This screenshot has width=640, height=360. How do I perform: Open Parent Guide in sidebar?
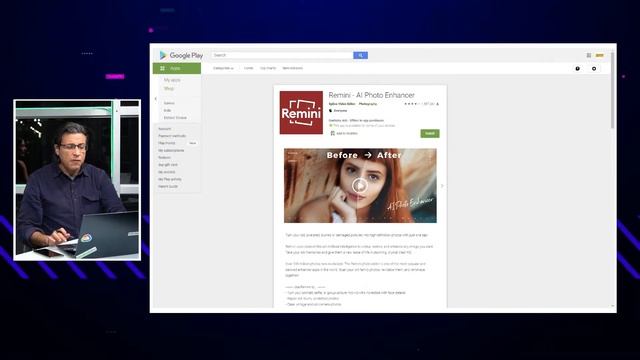168,187
